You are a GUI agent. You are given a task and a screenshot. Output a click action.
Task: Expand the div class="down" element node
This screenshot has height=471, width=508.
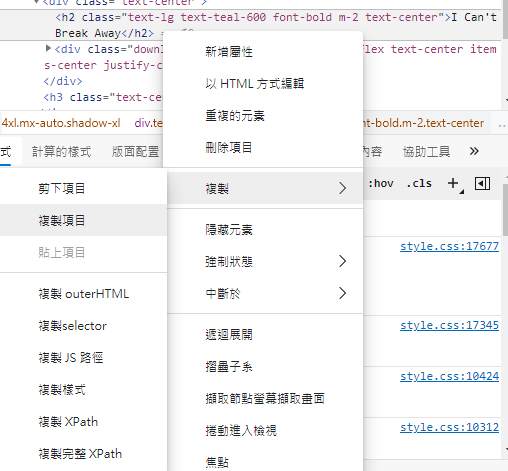click(48, 49)
